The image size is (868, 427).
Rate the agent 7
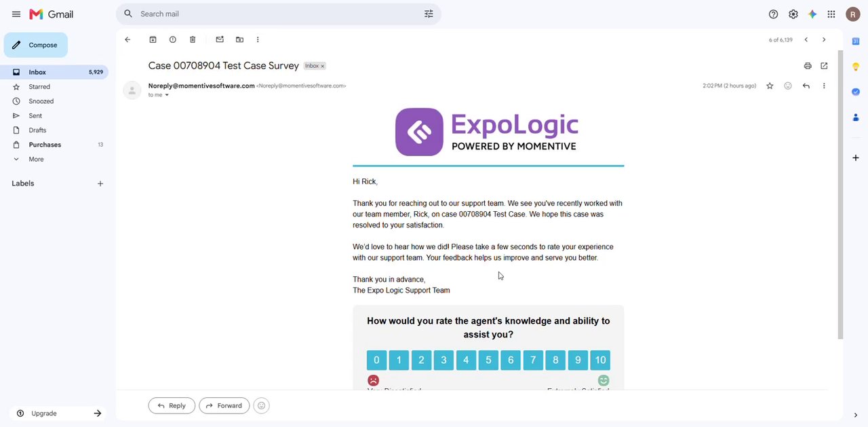[533, 360]
